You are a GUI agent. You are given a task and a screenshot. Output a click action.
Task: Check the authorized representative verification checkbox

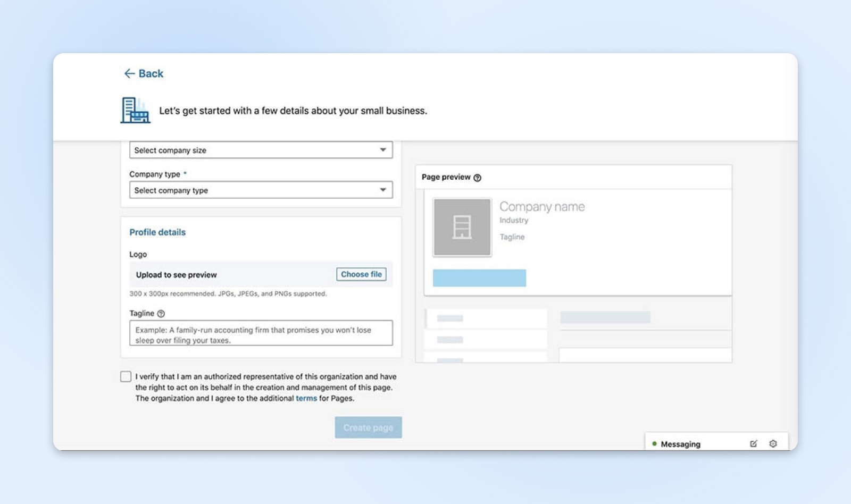[x=126, y=376]
